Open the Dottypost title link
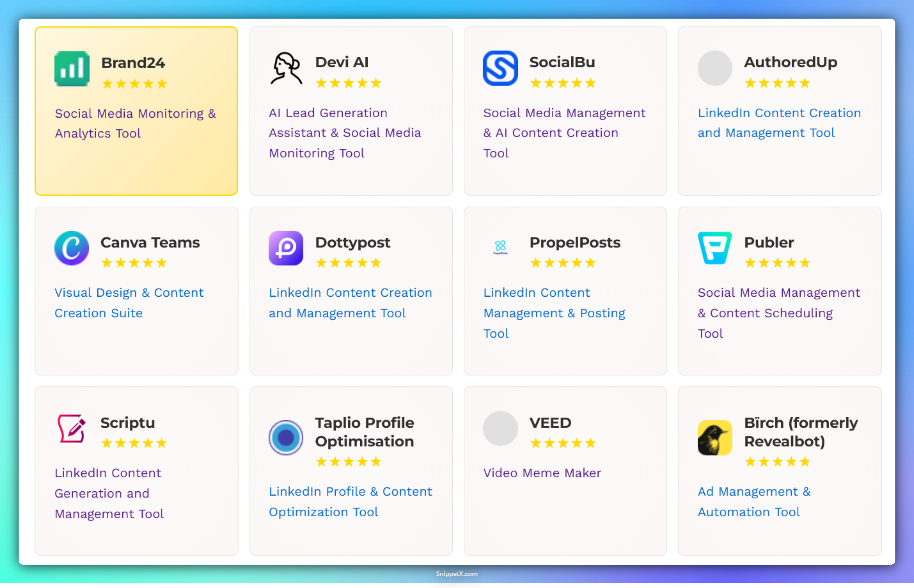Viewport: 914px width, 588px height. [x=353, y=243]
